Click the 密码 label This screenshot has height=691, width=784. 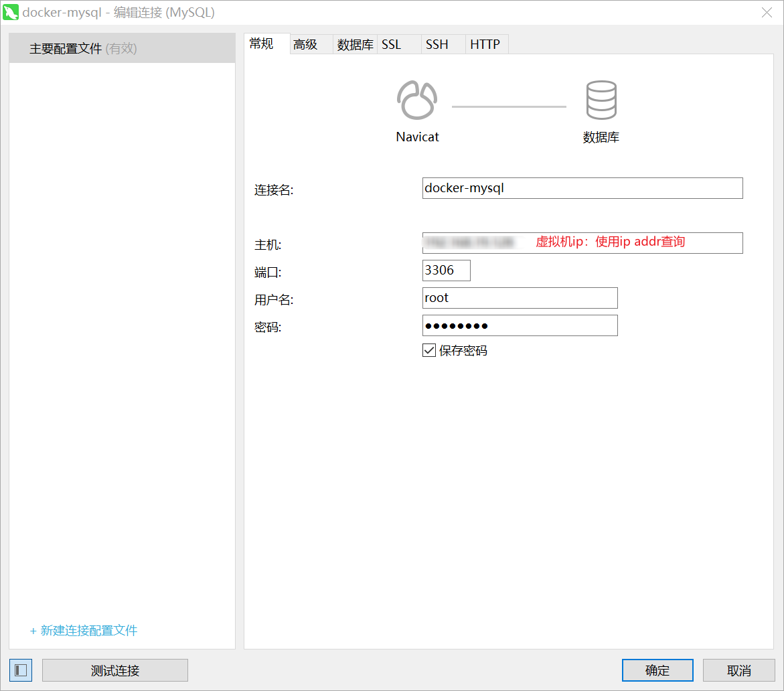(x=268, y=327)
